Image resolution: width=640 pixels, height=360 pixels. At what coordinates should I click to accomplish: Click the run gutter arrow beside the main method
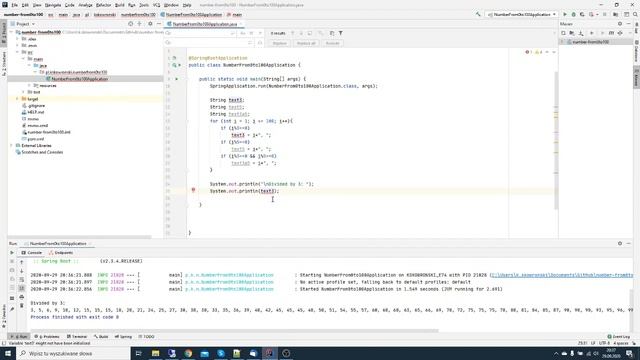tap(177, 79)
